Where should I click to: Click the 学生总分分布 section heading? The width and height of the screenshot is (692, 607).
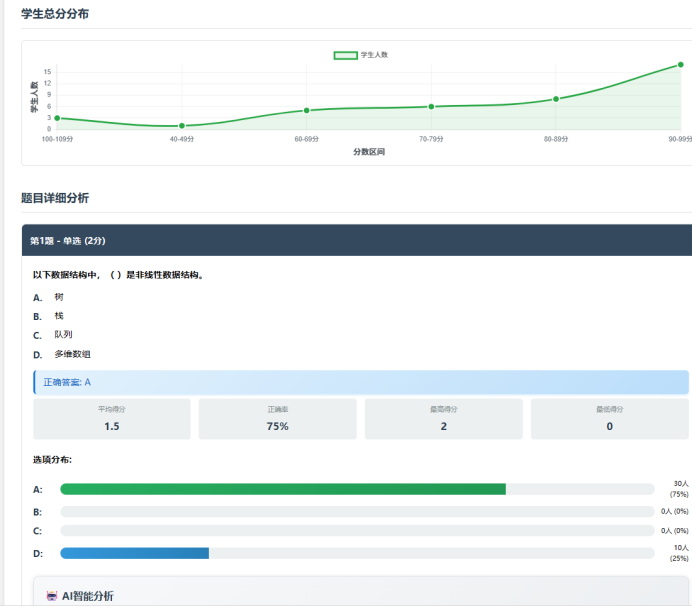tap(55, 13)
